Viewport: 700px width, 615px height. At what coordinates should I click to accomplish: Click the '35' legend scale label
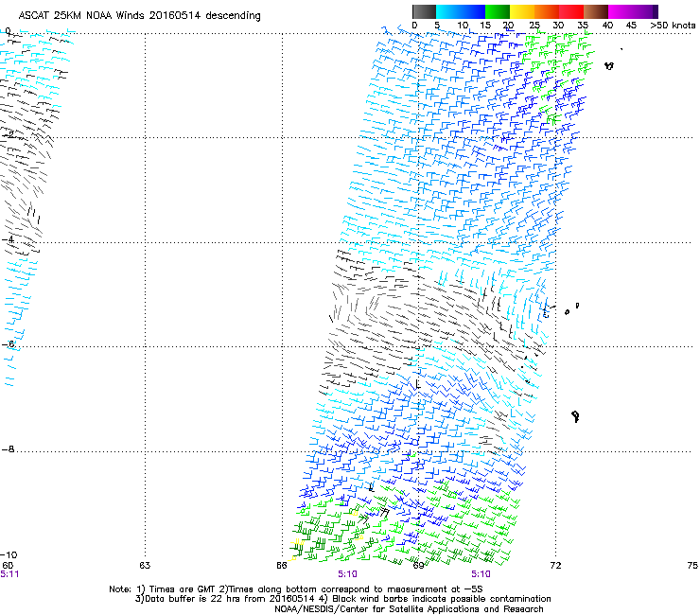[583, 25]
